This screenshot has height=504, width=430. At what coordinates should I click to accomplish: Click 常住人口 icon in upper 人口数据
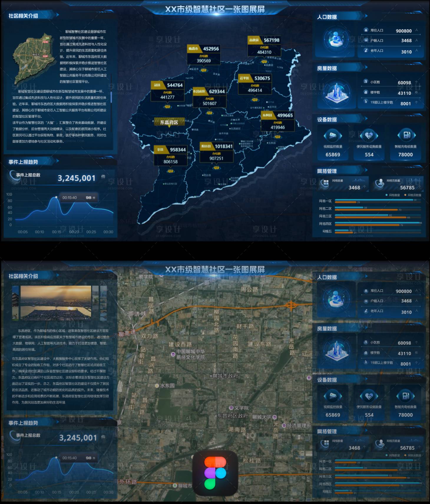click(366, 30)
